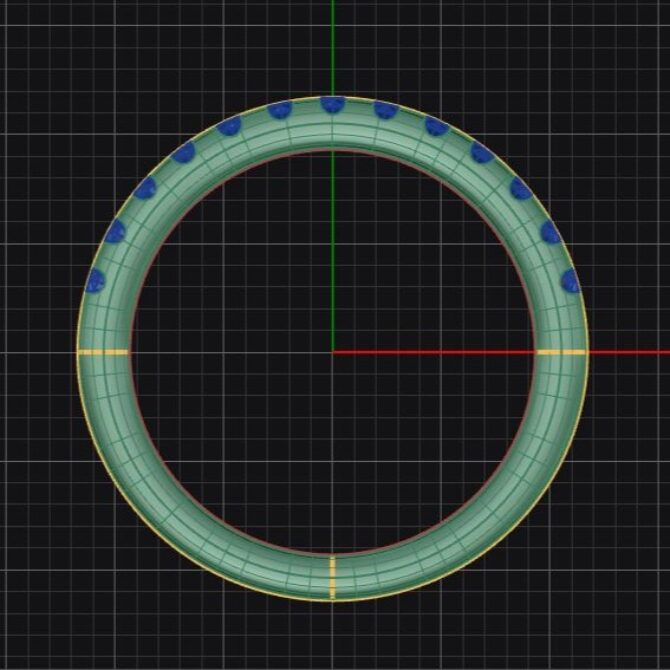Select the yellow seam marker on ring's left

point(103,353)
